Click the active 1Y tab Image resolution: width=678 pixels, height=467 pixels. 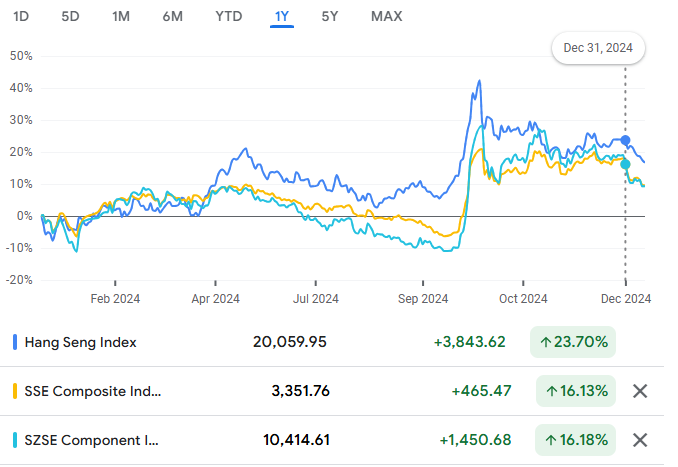tap(282, 16)
